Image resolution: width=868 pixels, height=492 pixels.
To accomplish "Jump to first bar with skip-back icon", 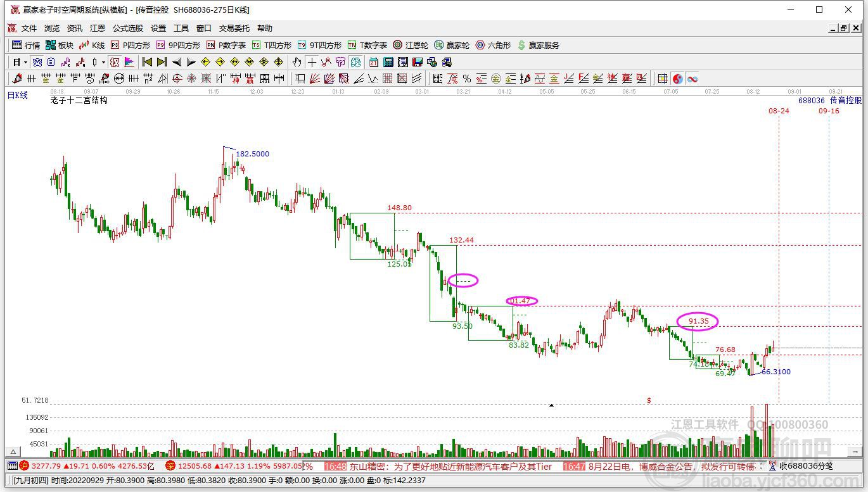I will tap(147, 62).
